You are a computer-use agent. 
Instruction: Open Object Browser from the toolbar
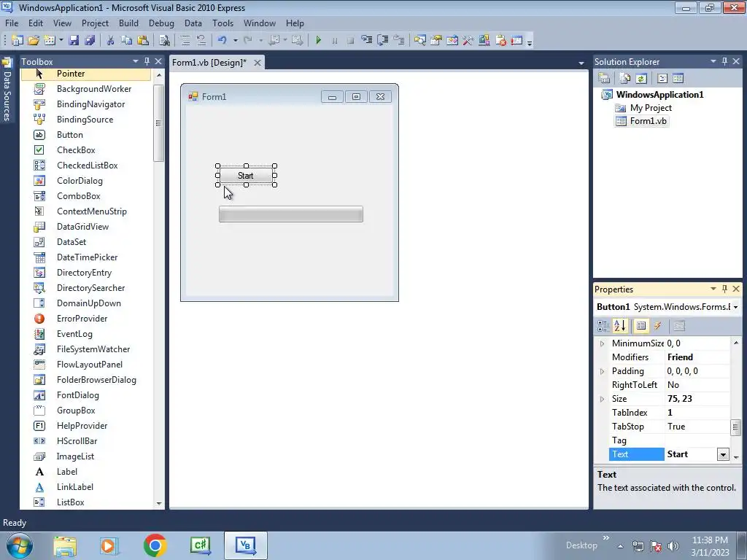(x=452, y=41)
